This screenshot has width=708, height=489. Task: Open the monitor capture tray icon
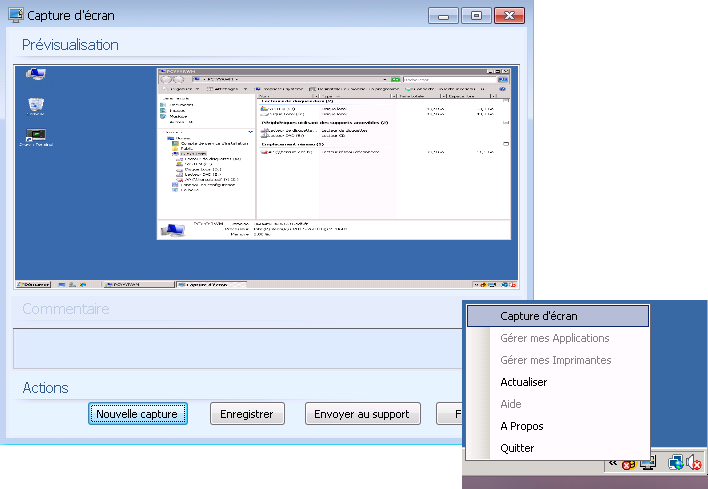pyautogui.click(x=647, y=463)
